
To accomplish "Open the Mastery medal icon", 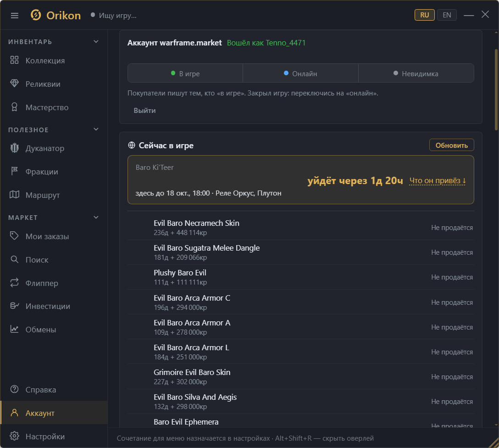I will [x=14, y=107].
